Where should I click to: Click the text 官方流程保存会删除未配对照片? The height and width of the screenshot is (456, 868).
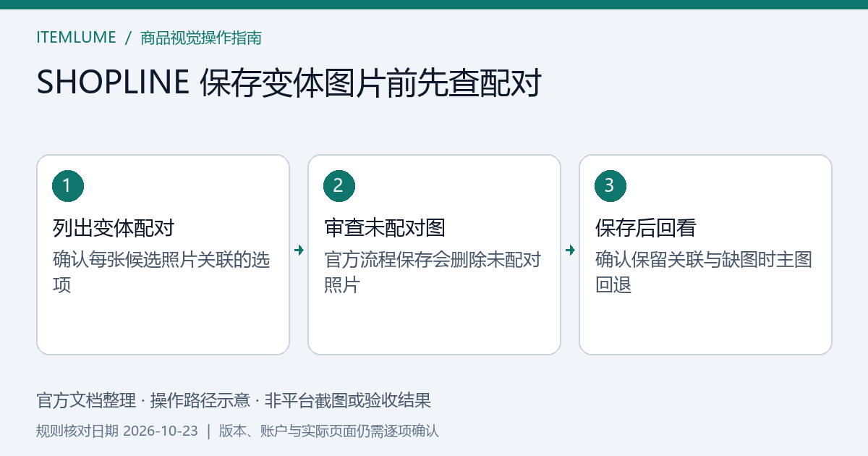[433, 272]
